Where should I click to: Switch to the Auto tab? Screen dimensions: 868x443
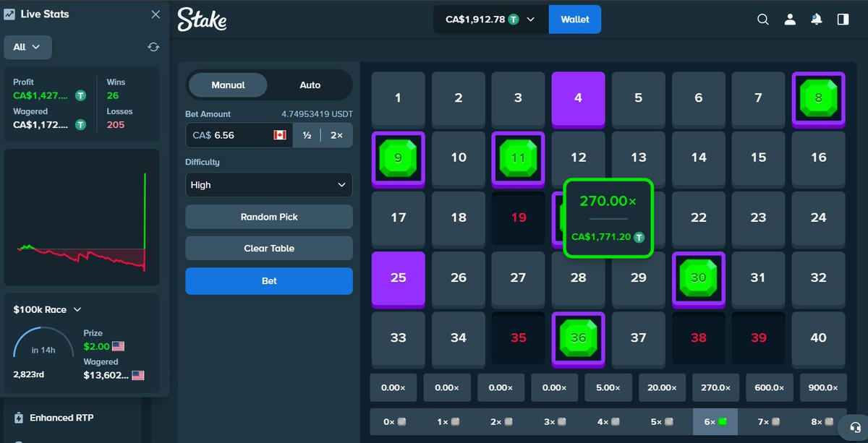310,85
